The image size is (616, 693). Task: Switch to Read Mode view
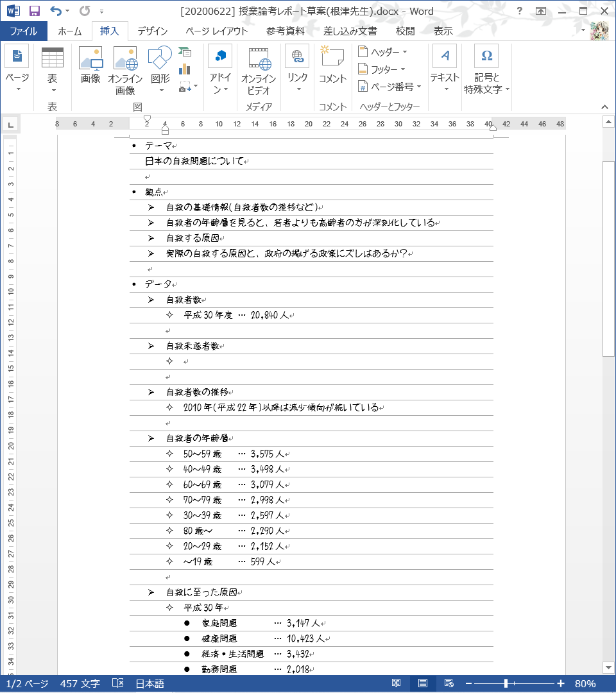[397, 683]
